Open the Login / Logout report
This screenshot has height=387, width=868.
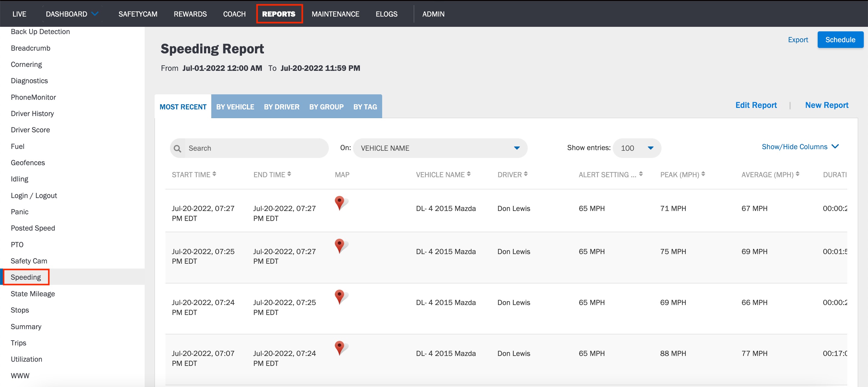point(34,196)
